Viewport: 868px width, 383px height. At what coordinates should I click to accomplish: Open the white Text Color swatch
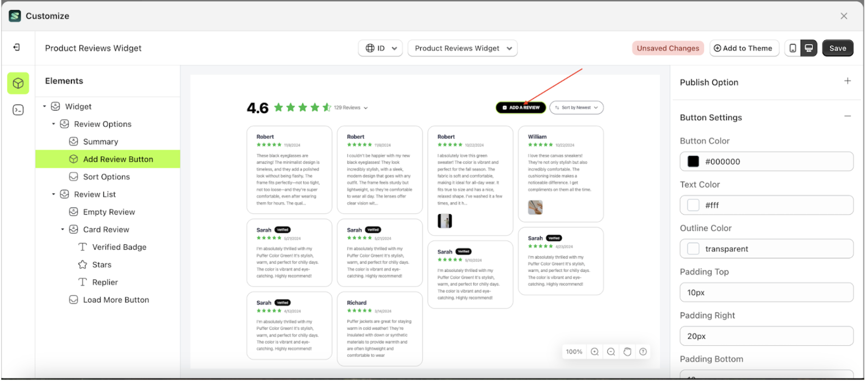pos(693,205)
